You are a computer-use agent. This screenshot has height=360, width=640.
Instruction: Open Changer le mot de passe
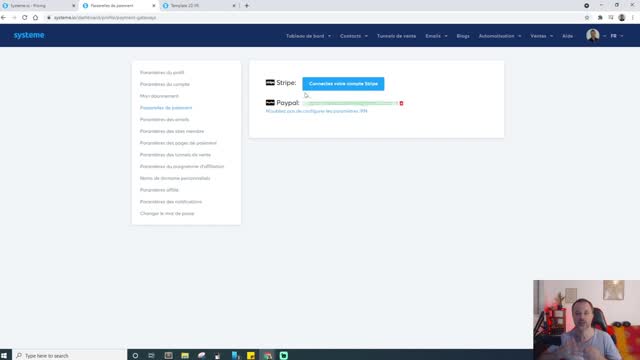(167, 213)
